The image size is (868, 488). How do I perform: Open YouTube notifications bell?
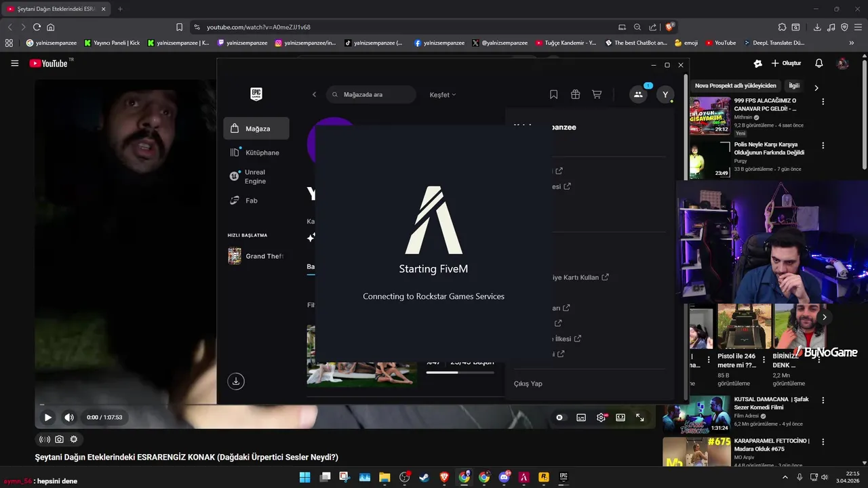coord(819,63)
